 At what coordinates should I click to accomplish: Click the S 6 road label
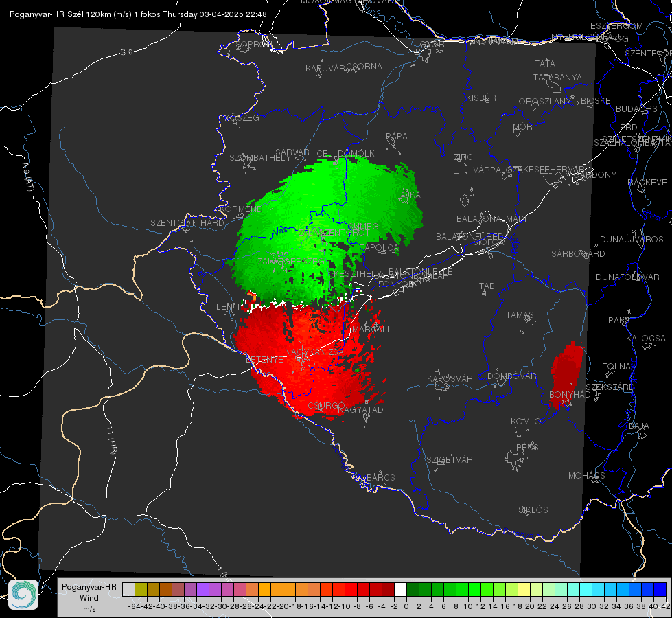[x=126, y=52]
